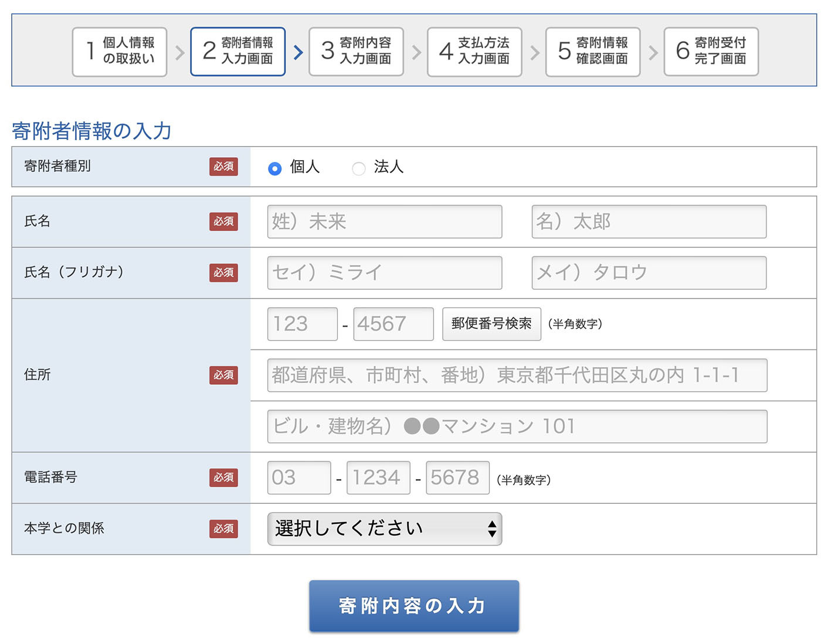
Task: Jump to step 3 寄附内容入力画面
Action: pyautogui.click(x=356, y=52)
